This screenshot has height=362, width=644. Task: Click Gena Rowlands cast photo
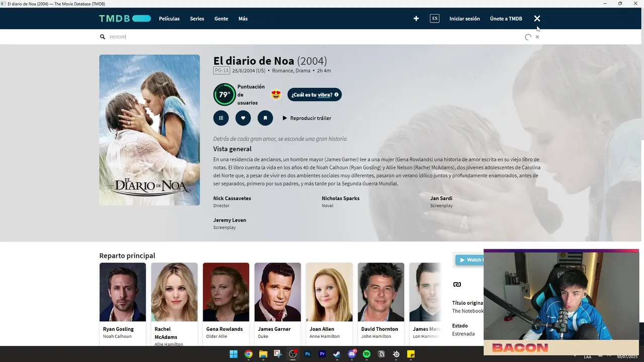coord(226,292)
